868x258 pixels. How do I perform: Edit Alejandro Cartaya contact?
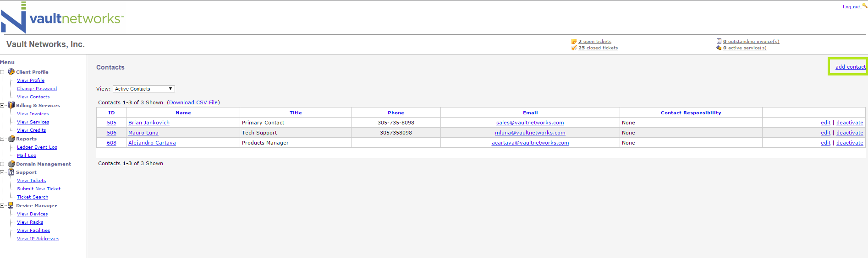[x=825, y=143]
